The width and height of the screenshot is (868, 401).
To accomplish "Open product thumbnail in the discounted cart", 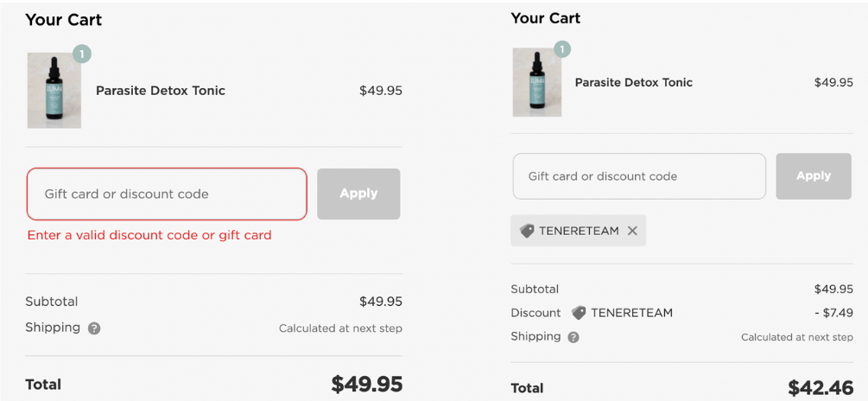I will tap(537, 82).
